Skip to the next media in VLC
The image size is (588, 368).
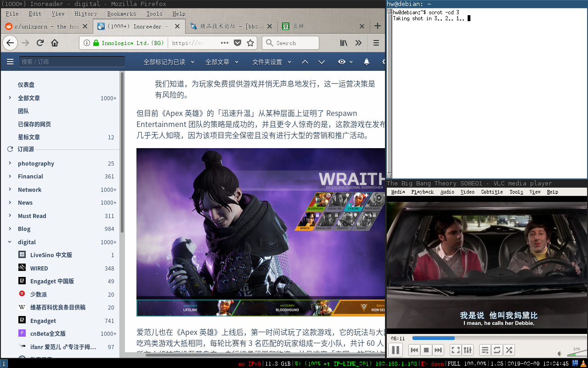coord(438,350)
